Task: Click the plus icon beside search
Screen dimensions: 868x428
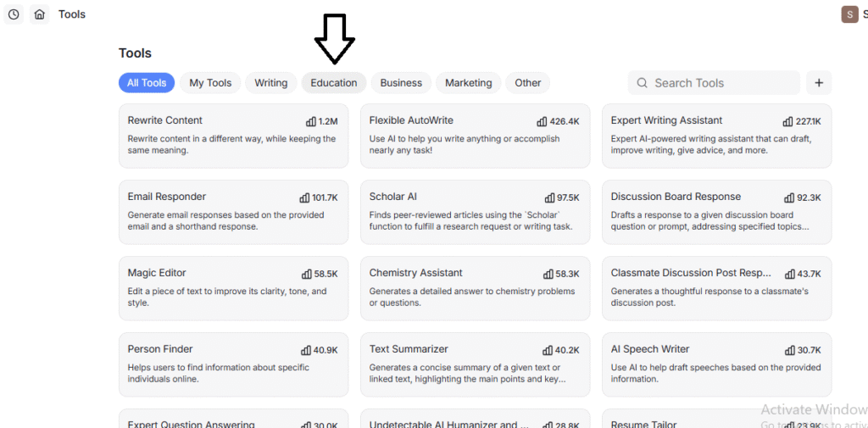Action: [819, 83]
